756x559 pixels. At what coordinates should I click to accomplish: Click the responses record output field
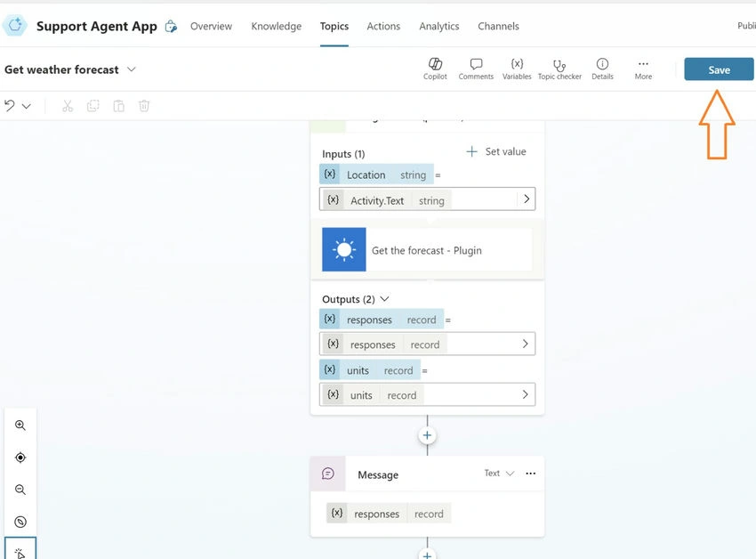pos(427,344)
